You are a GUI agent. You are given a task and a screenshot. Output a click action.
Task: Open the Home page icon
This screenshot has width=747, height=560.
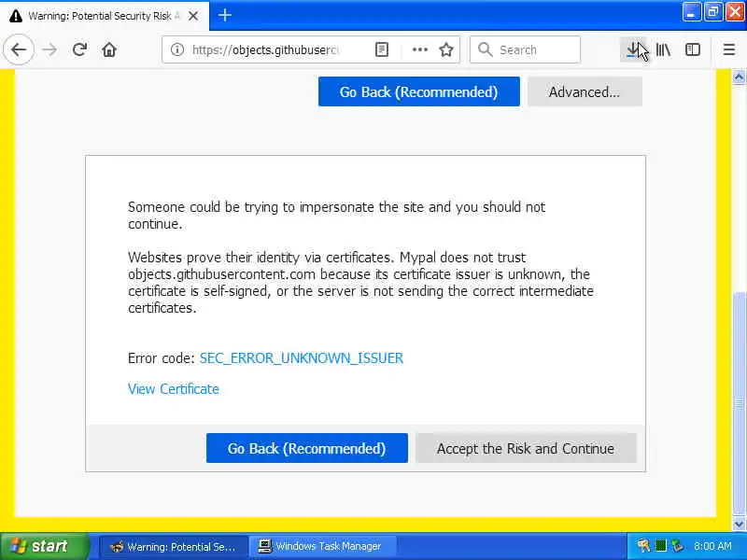click(109, 49)
